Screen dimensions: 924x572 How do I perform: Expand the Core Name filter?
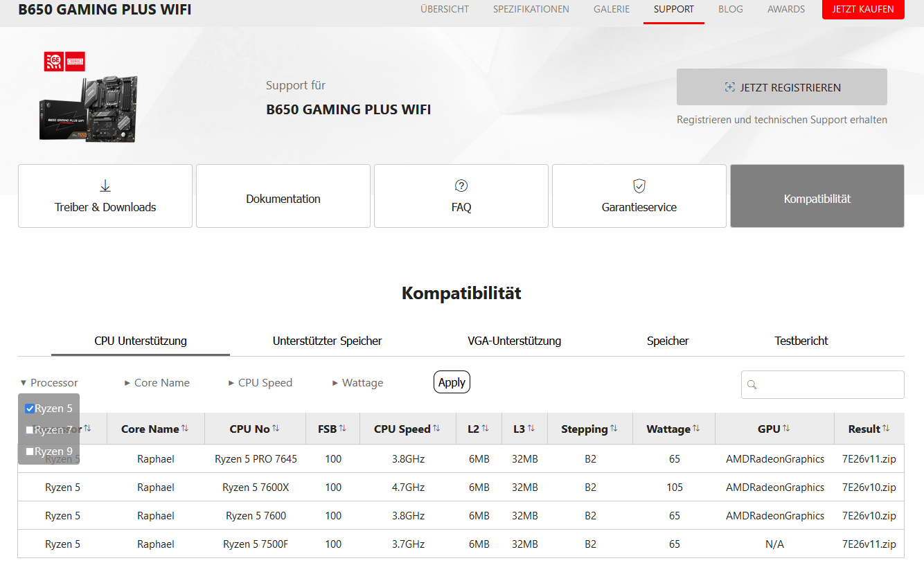pyautogui.click(x=157, y=383)
